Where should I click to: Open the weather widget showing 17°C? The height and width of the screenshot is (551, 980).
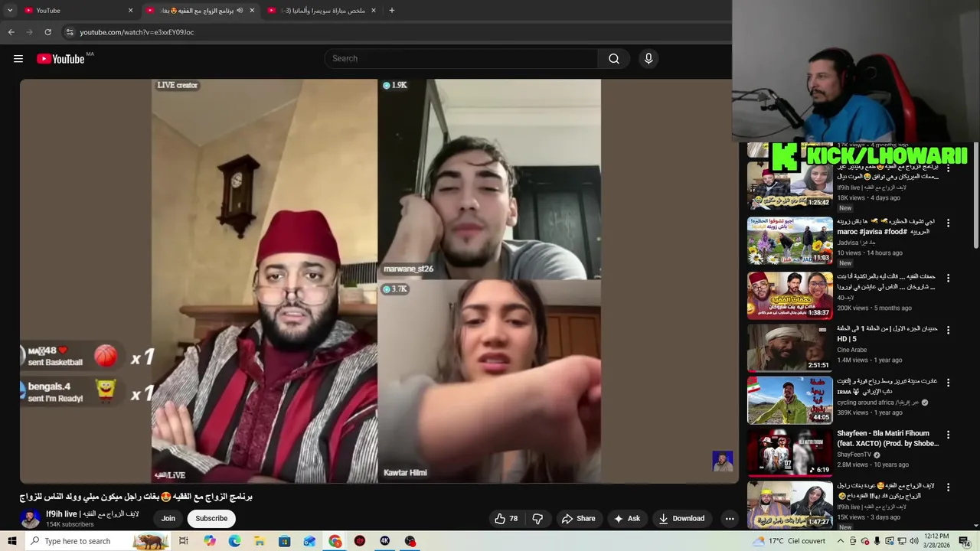pyautogui.click(x=790, y=541)
